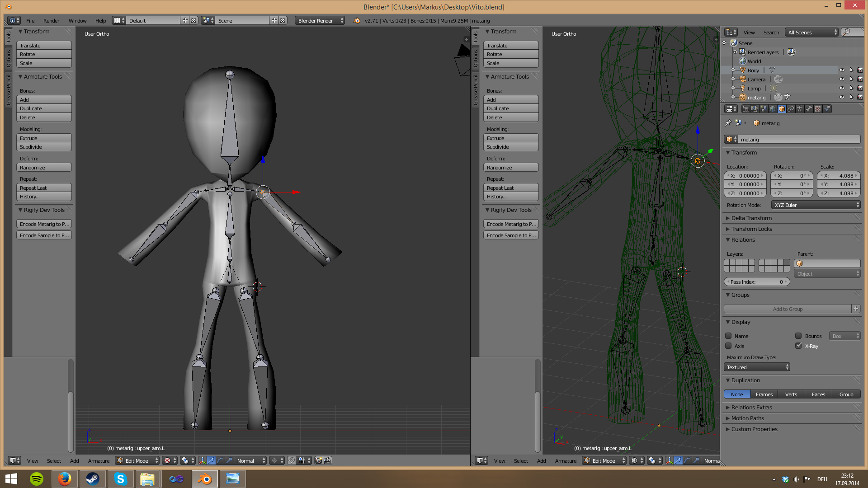Select the Blender Render engine dropdown
Image resolution: width=868 pixels, height=488 pixels.
[x=320, y=20]
